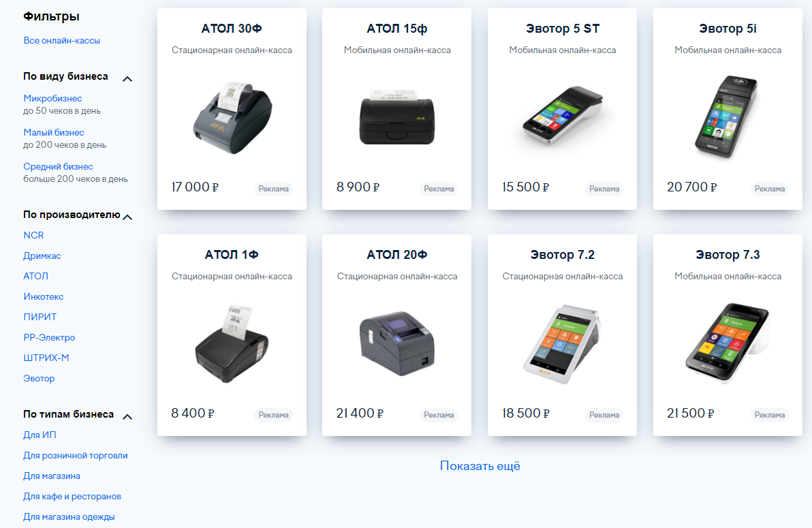View the Эвотор 5i terminal image
Image resolution: width=812 pixels, height=528 pixels.
pos(726,117)
